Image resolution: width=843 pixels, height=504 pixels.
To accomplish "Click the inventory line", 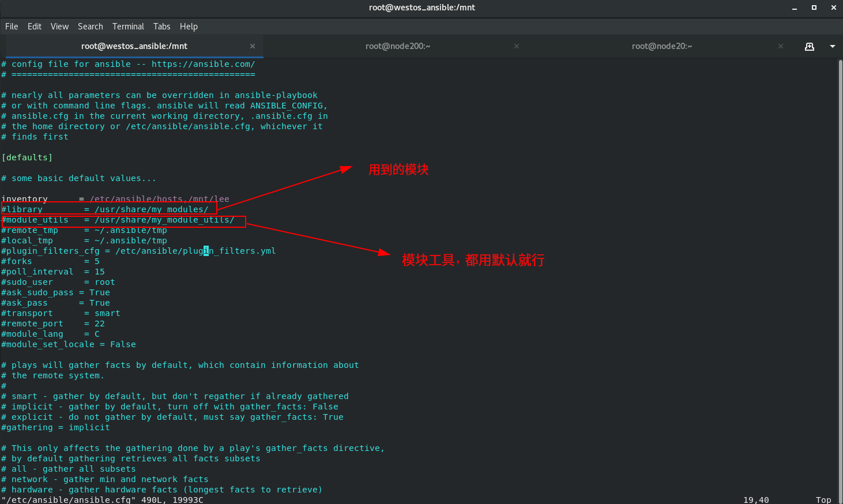I will coord(115,199).
